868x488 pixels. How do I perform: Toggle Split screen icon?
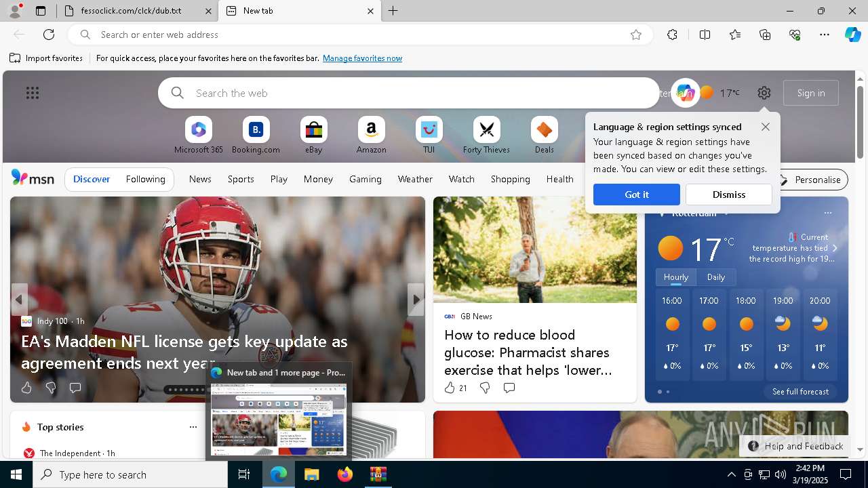click(x=705, y=35)
